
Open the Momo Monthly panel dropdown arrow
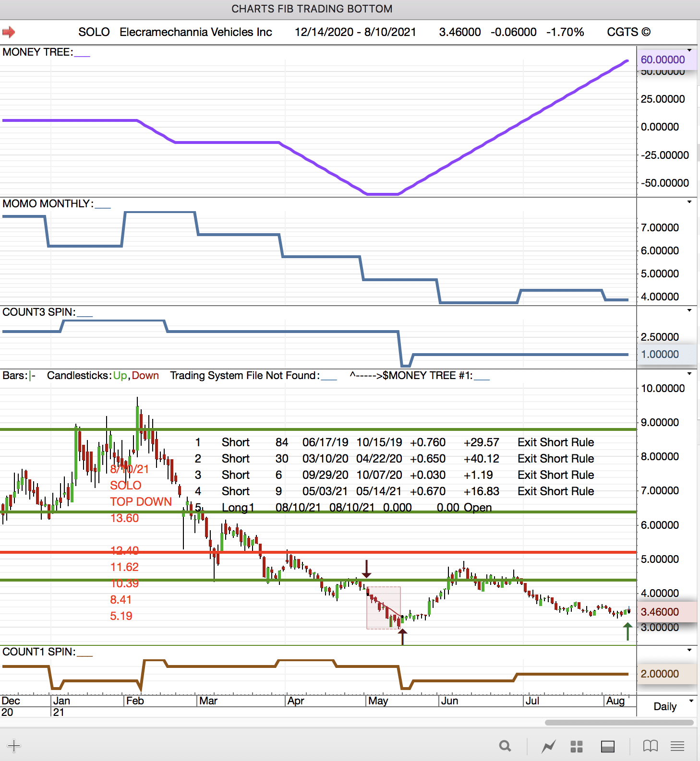[689, 202]
